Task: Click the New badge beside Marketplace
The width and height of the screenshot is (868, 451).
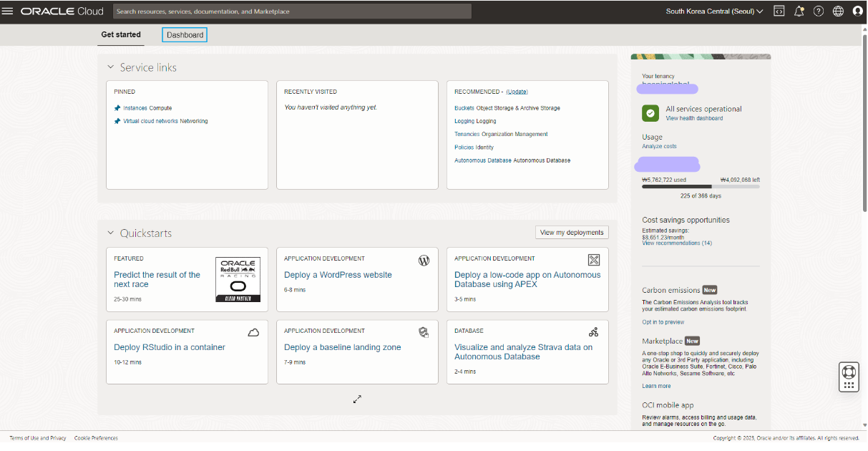Action: click(x=693, y=341)
